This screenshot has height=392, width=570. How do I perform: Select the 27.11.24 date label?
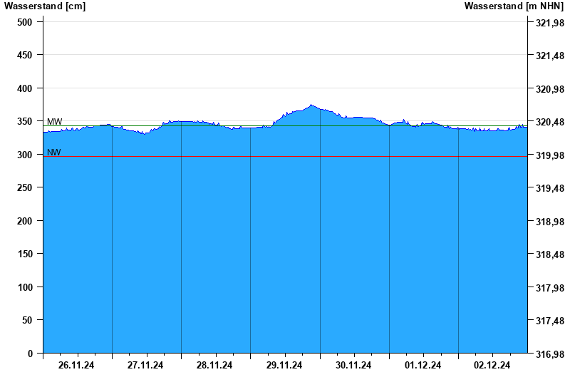pos(145,366)
